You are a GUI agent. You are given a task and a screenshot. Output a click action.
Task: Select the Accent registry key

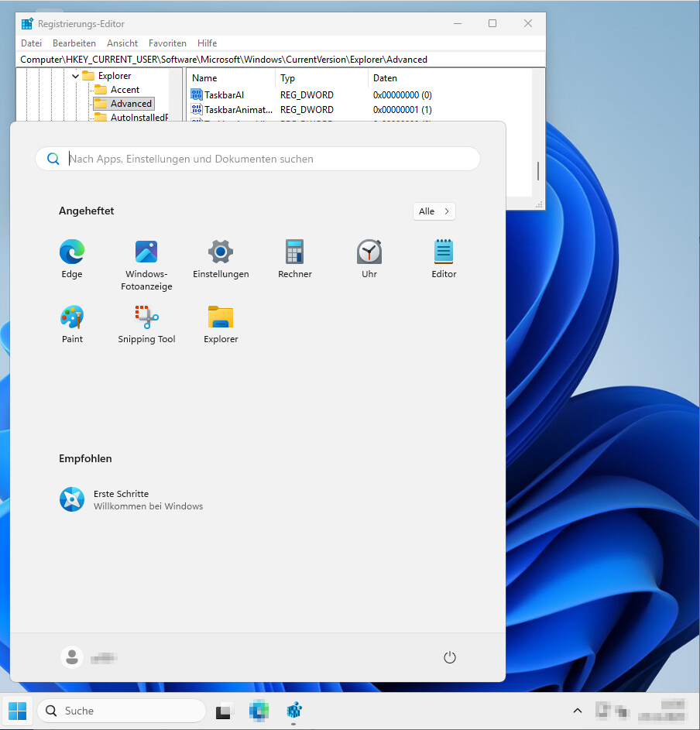(x=125, y=90)
